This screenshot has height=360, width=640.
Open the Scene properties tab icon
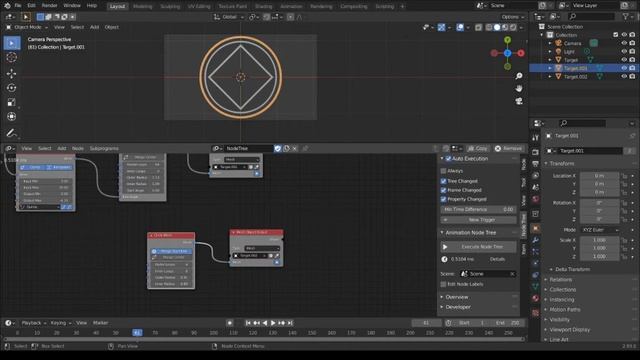[x=536, y=187]
